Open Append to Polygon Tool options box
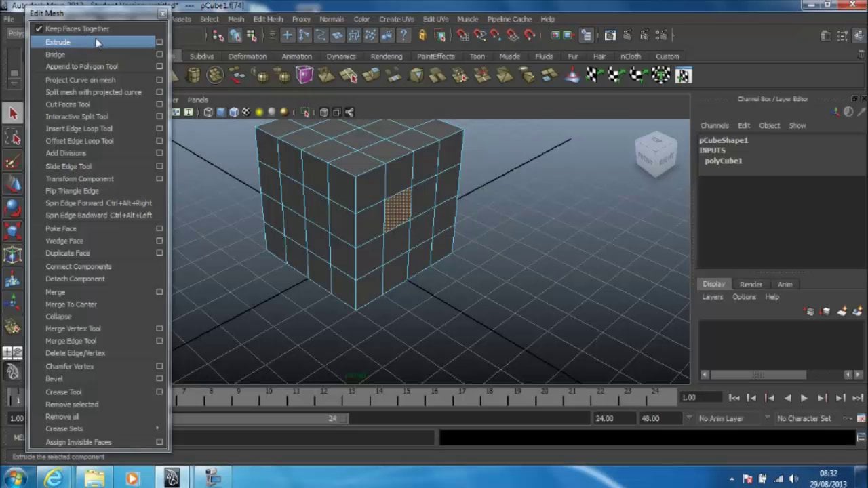 (x=159, y=66)
